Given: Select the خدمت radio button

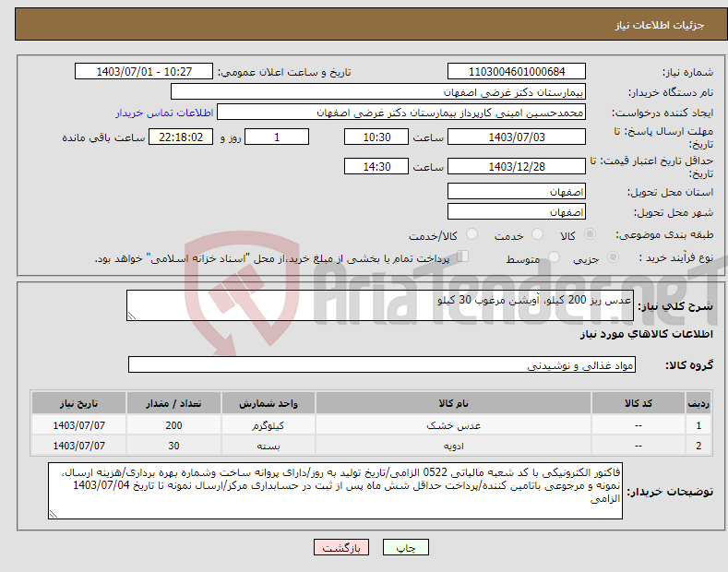Looking at the screenshot, I should (x=537, y=234).
